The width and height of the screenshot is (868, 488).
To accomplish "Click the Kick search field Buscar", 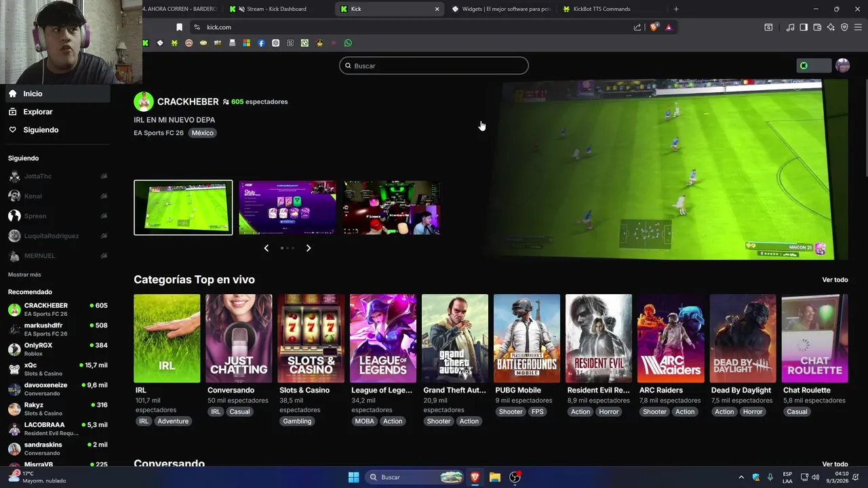I will (434, 66).
